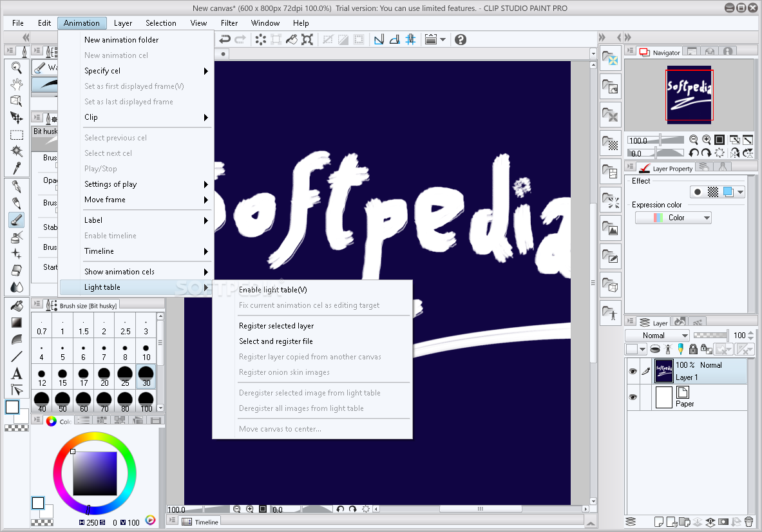Expand the Timeline submenu
The image size is (762, 532).
coord(135,251)
